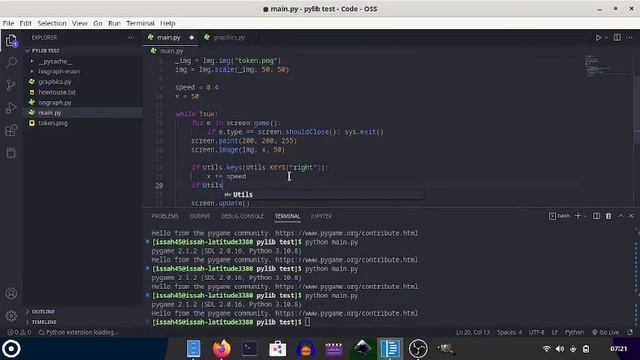Accept the Utils autocomplete suggestion

pos(324,195)
